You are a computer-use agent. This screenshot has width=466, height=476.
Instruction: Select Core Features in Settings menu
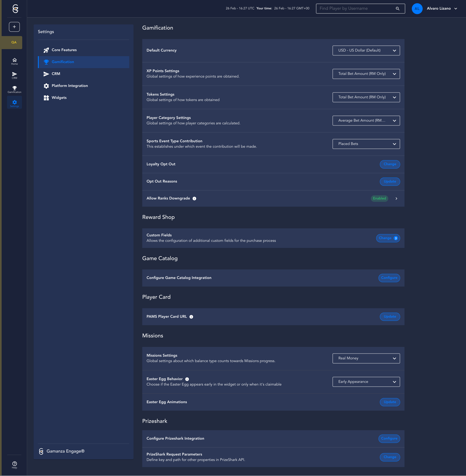(x=64, y=50)
